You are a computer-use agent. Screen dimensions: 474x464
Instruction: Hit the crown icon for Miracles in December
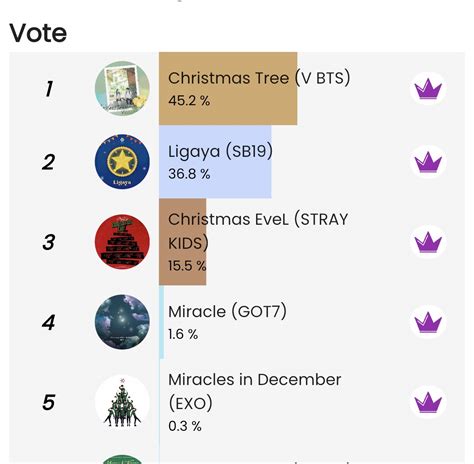click(428, 402)
